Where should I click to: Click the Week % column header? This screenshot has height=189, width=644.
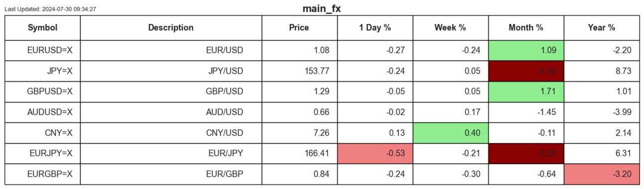point(451,28)
